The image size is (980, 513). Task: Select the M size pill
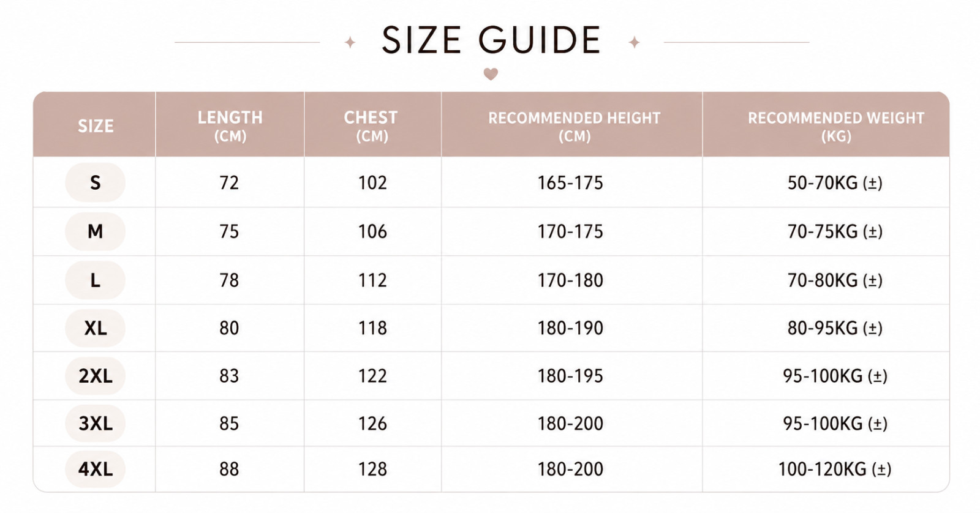pos(95,231)
